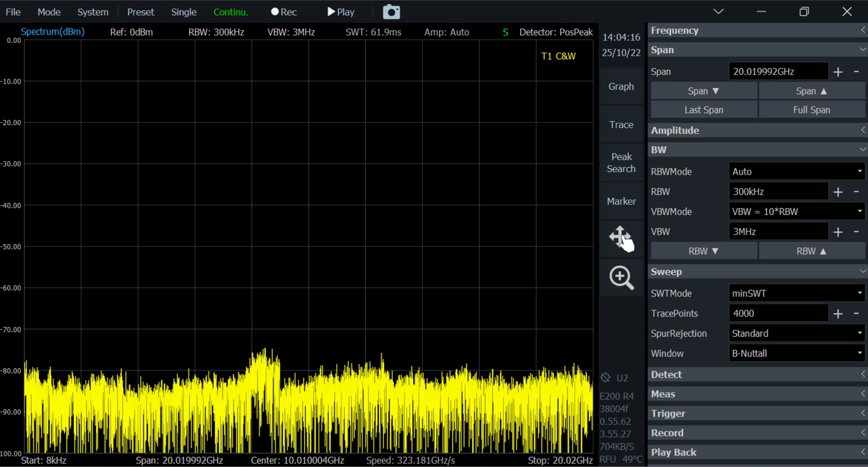
Task: Open the System menu
Action: [x=93, y=12]
